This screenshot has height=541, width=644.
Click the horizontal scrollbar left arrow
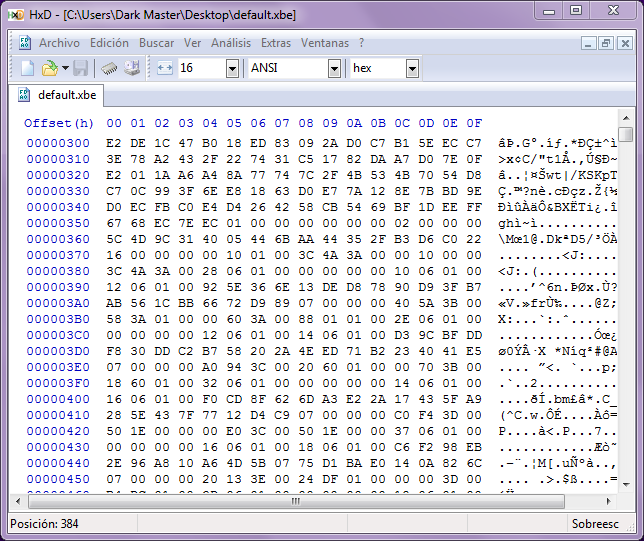(18, 501)
